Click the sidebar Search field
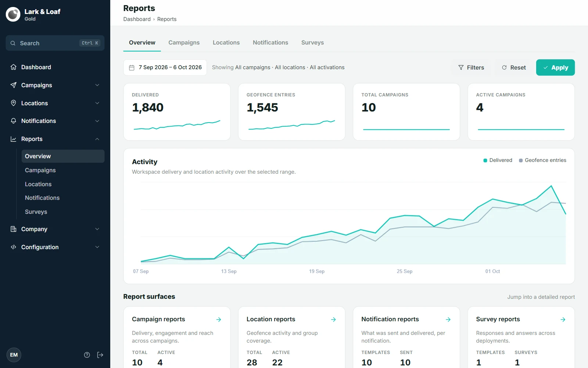 tap(55, 43)
